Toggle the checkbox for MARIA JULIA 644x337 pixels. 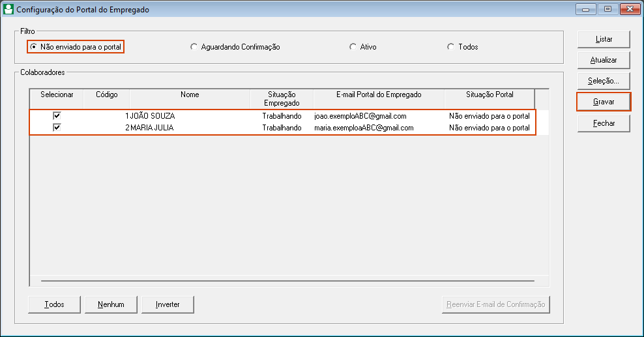pyautogui.click(x=57, y=127)
